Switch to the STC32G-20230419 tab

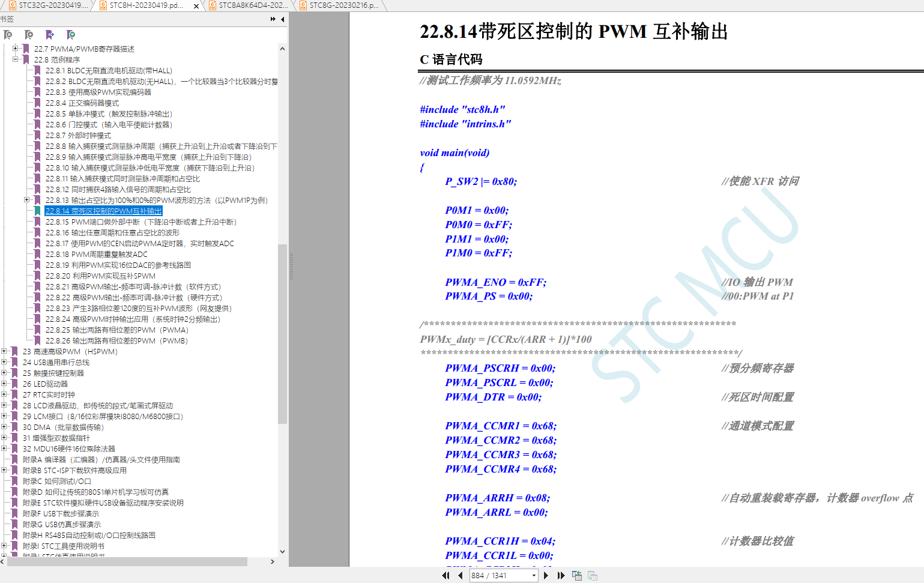[49, 5]
